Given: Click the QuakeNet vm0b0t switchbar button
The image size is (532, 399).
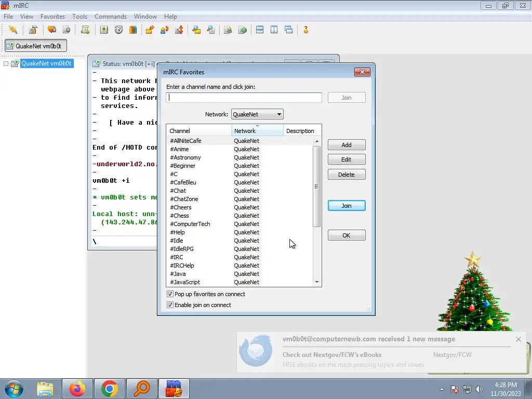Looking at the screenshot, I should (36, 46).
